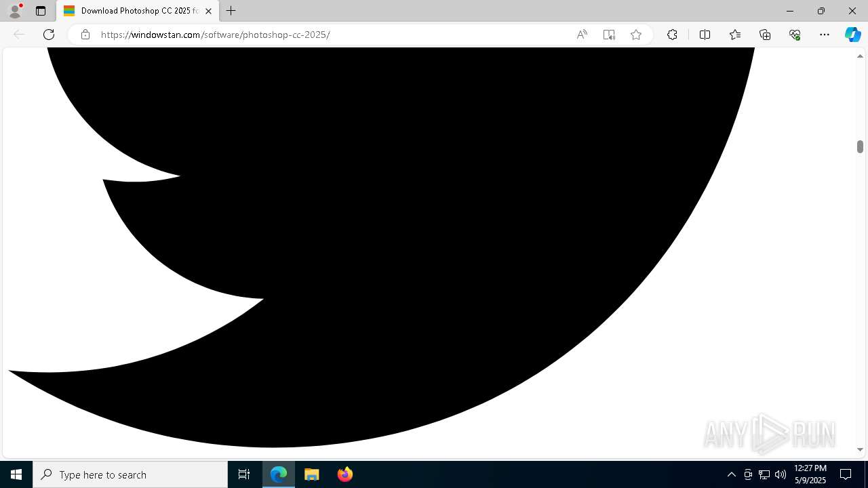Open the Favorites list

(x=735, y=35)
